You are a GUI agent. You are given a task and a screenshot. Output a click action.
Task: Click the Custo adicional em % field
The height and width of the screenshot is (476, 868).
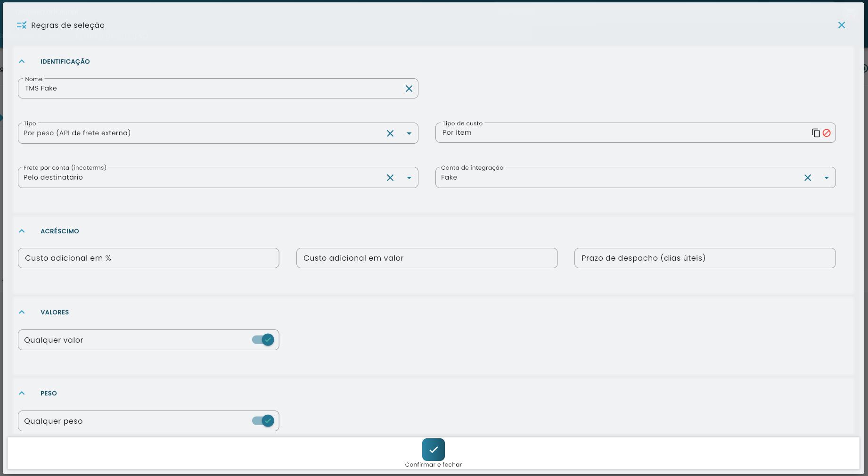(x=148, y=258)
